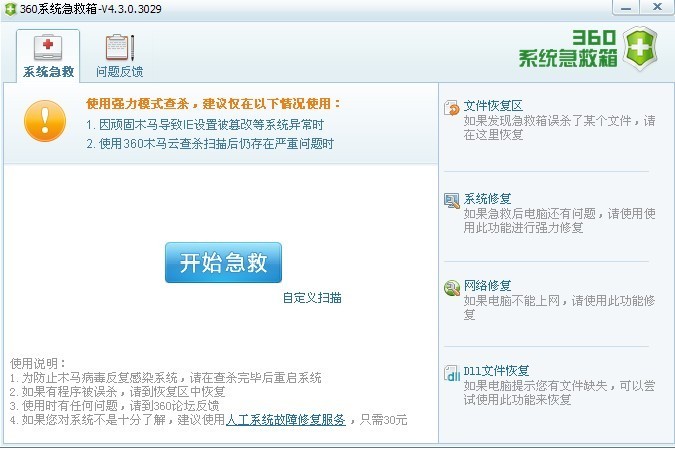Open the 系统修复 title link
The height and width of the screenshot is (451, 675).
pos(487,199)
